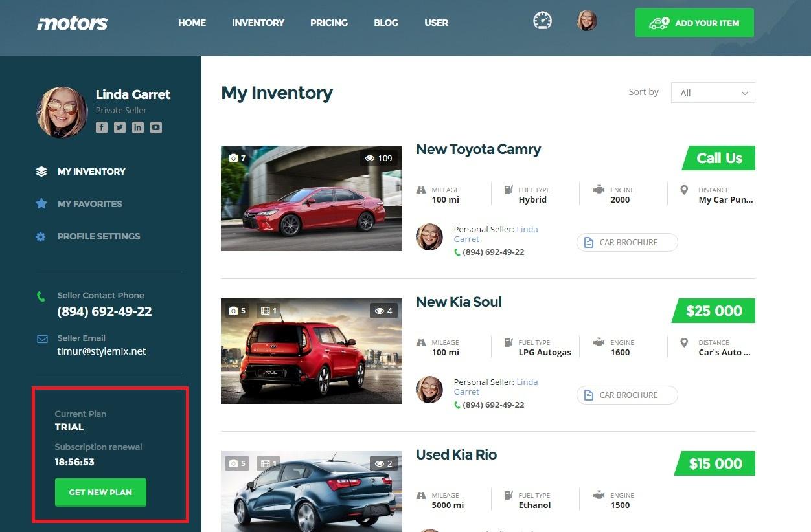Click the My Car Pun... distance value
The width and height of the screenshot is (811, 532).
(x=725, y=200)
